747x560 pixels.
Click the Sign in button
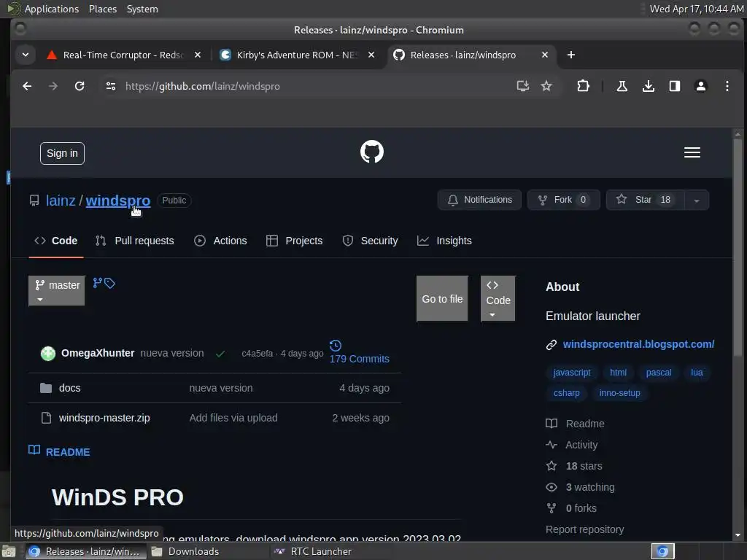63,153
